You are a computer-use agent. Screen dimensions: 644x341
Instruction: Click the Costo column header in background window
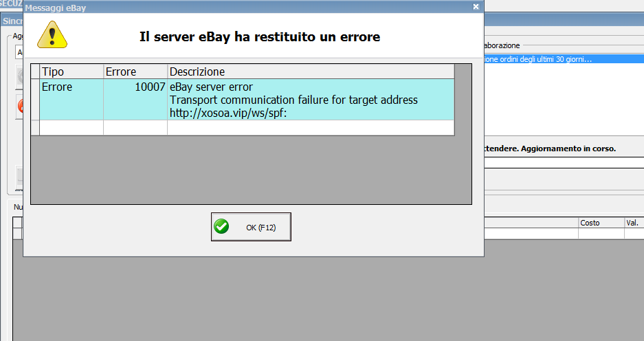coord(601,223)
